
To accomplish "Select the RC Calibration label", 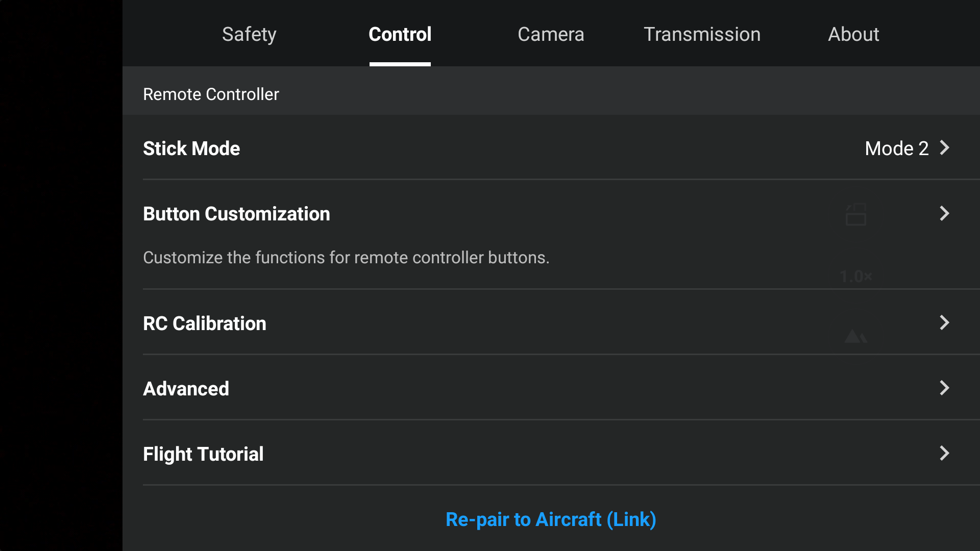I will pos(205,323).
